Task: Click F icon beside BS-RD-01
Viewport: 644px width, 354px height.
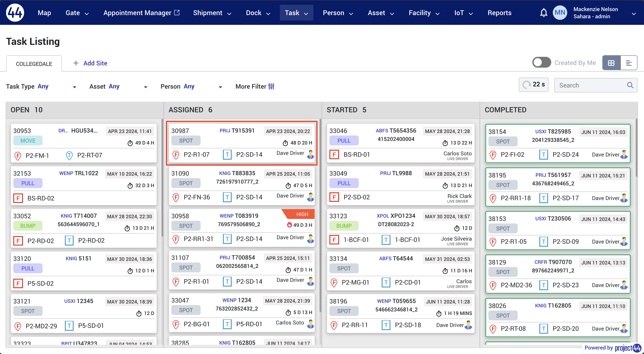Action: pos(334,155)
